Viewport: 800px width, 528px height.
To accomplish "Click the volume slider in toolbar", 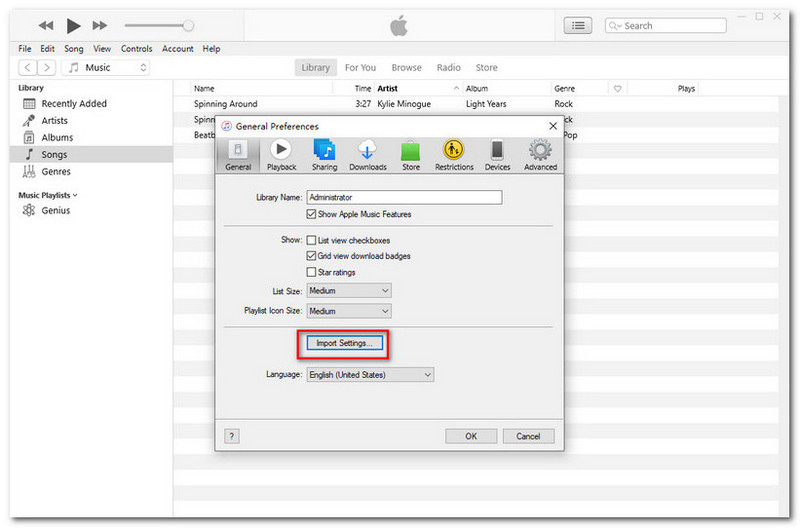I will (x=159, y=26).
